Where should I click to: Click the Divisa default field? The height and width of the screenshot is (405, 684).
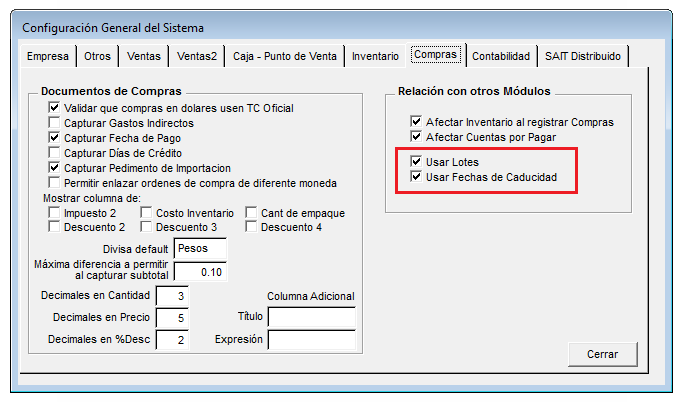(200, 248)
